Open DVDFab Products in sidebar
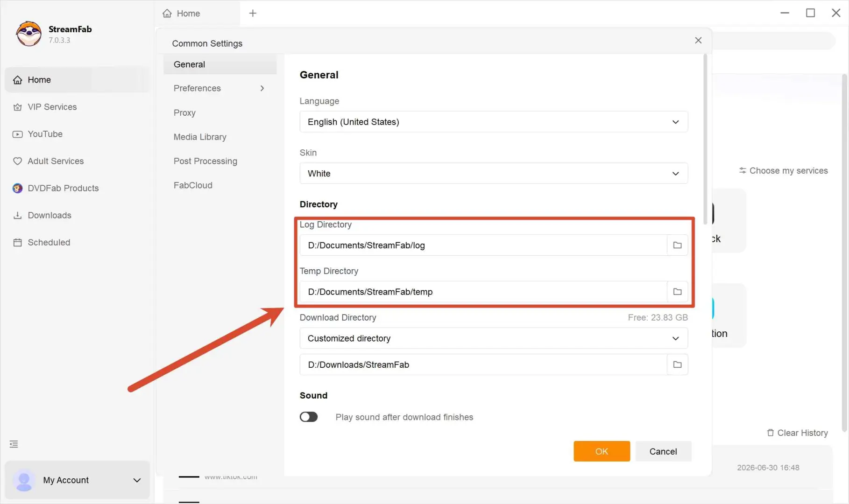Screen dimensions: 849x504 click(x=78, y=188)
